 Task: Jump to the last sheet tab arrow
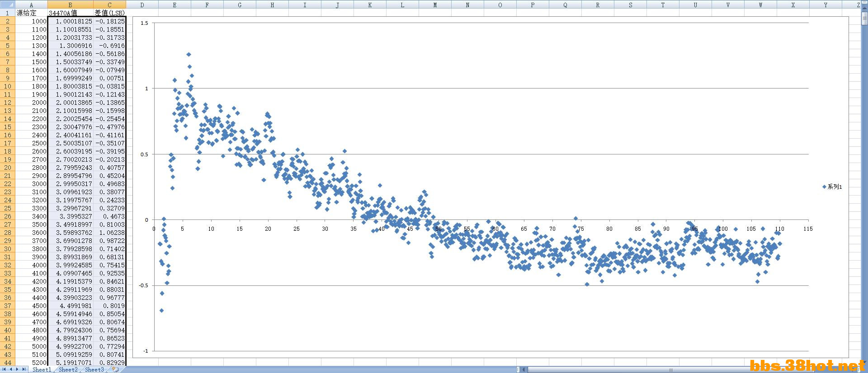(24, 369)
